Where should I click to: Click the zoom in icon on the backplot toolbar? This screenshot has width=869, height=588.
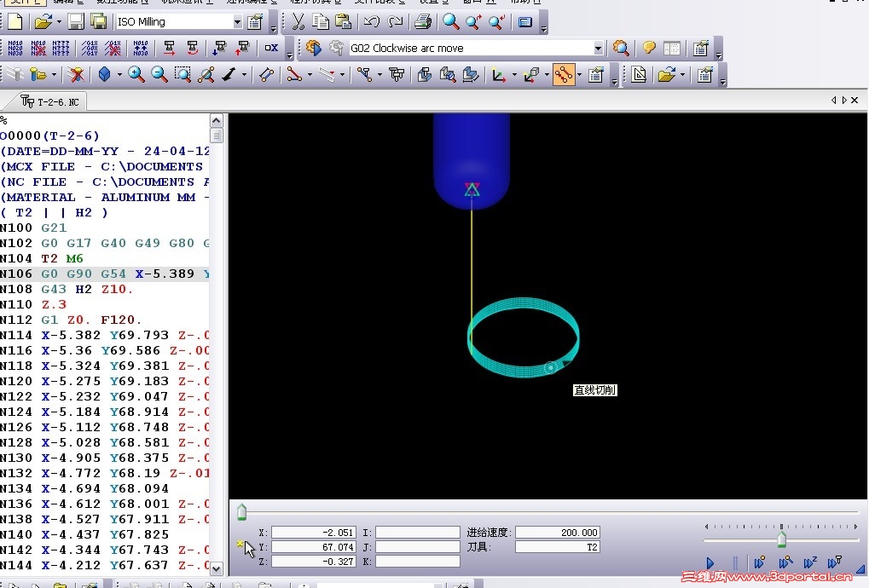[x=136, y=74]
